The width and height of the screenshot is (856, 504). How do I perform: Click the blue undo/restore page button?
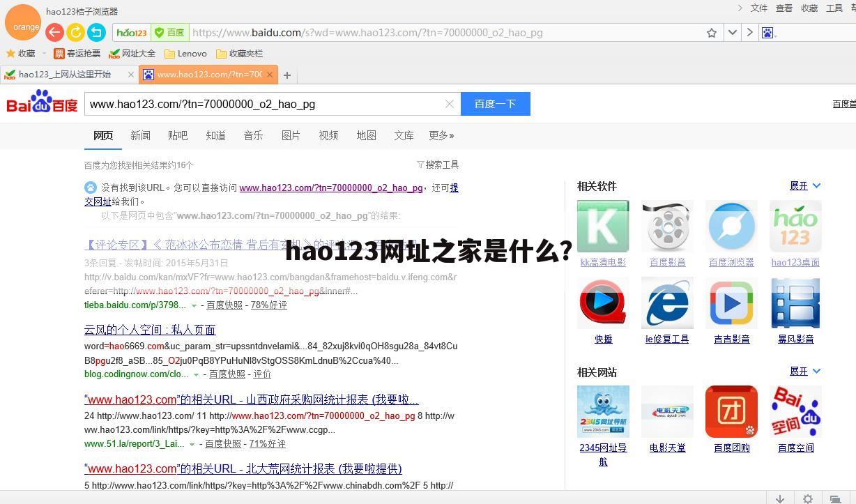(96, 32)
